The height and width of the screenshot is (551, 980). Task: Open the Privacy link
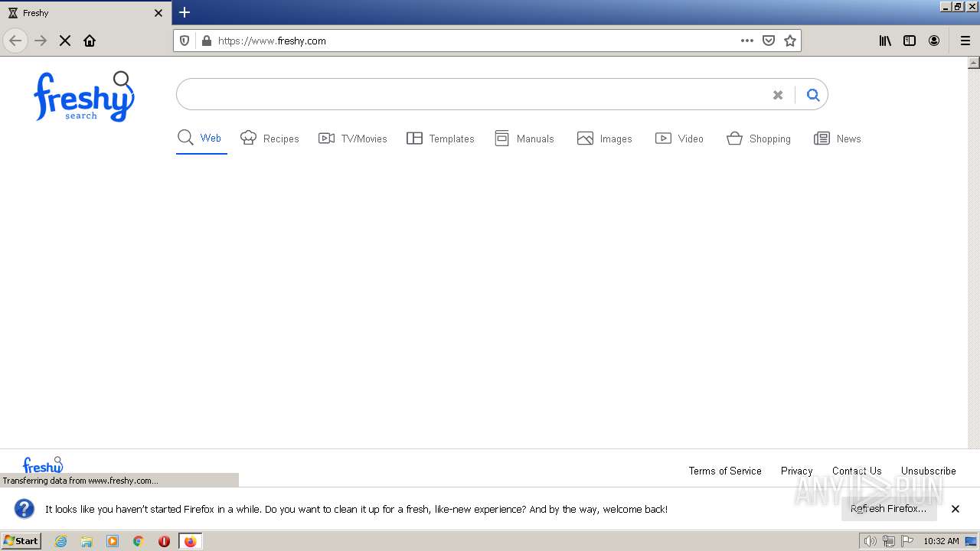point(797,471)
